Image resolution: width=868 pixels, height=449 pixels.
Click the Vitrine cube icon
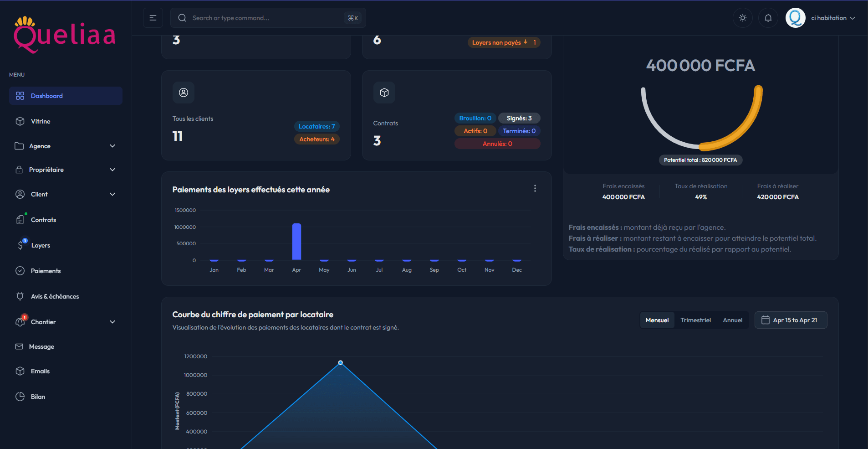point(20,121)
